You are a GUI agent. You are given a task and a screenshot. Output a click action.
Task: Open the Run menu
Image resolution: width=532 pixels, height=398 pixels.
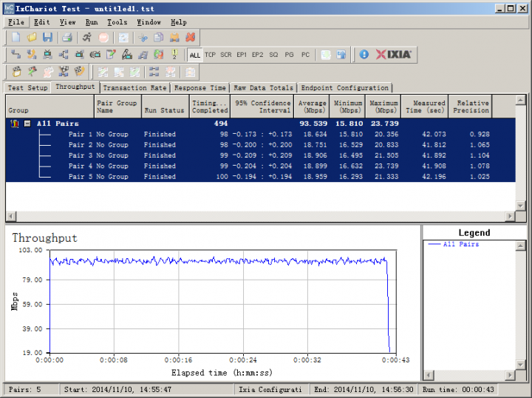[92, 22]
